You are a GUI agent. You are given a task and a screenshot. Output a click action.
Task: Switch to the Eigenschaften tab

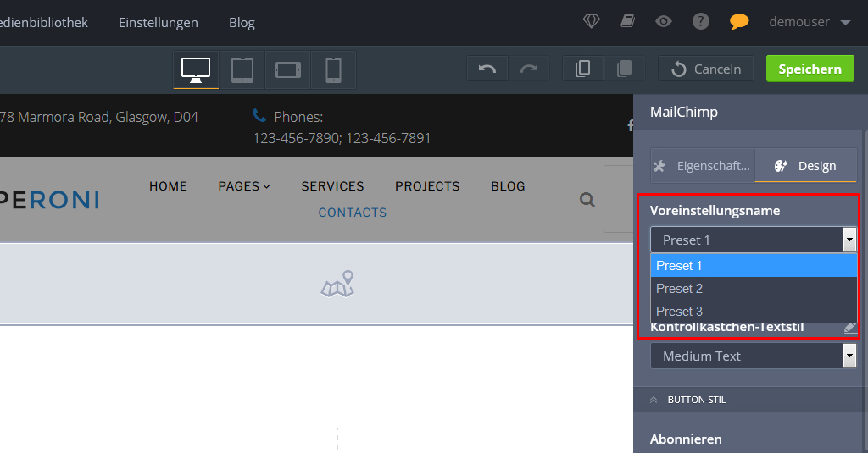click(703, 166)
